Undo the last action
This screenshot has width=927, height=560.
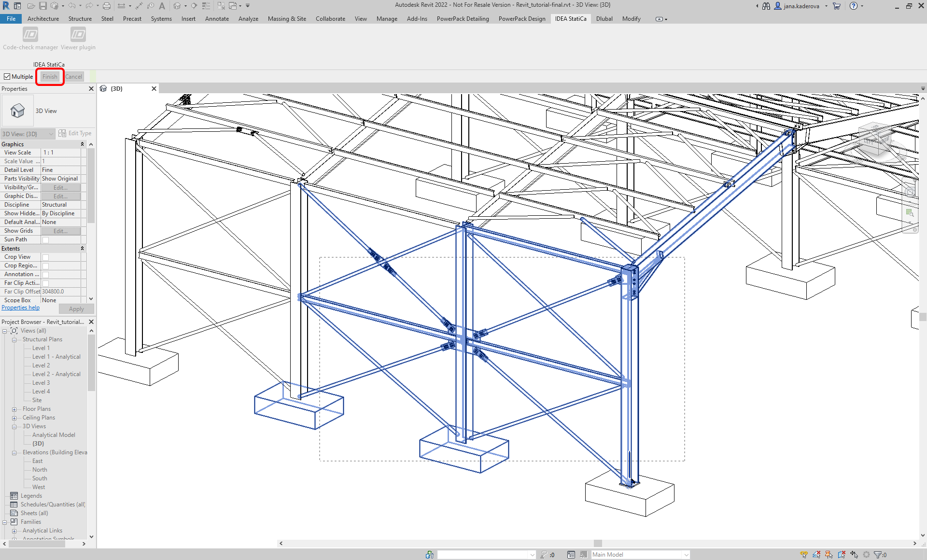click(71, 6)
